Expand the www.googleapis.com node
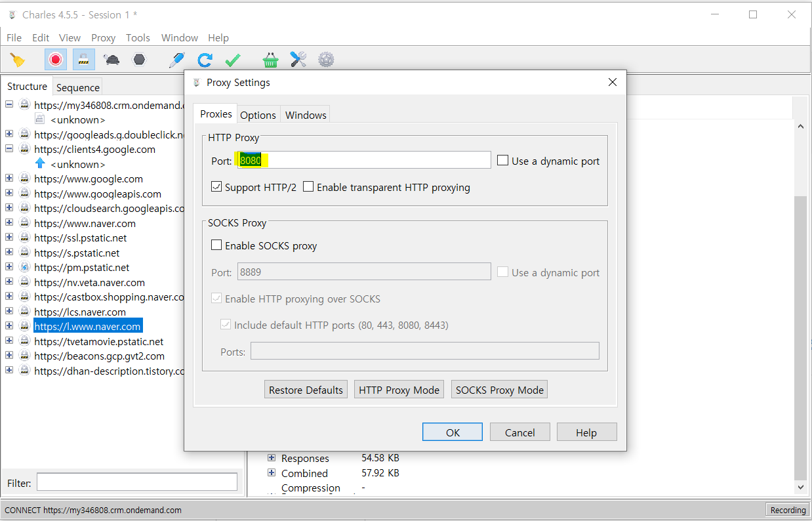This screenshot has width=812, height=521. (9, 194)
